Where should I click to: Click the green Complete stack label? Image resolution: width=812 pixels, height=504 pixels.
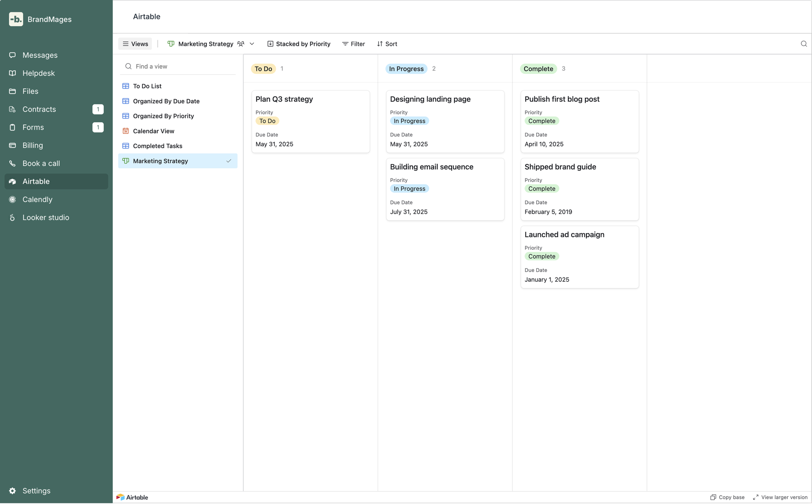pyautogui.click(x=538, y=69)
